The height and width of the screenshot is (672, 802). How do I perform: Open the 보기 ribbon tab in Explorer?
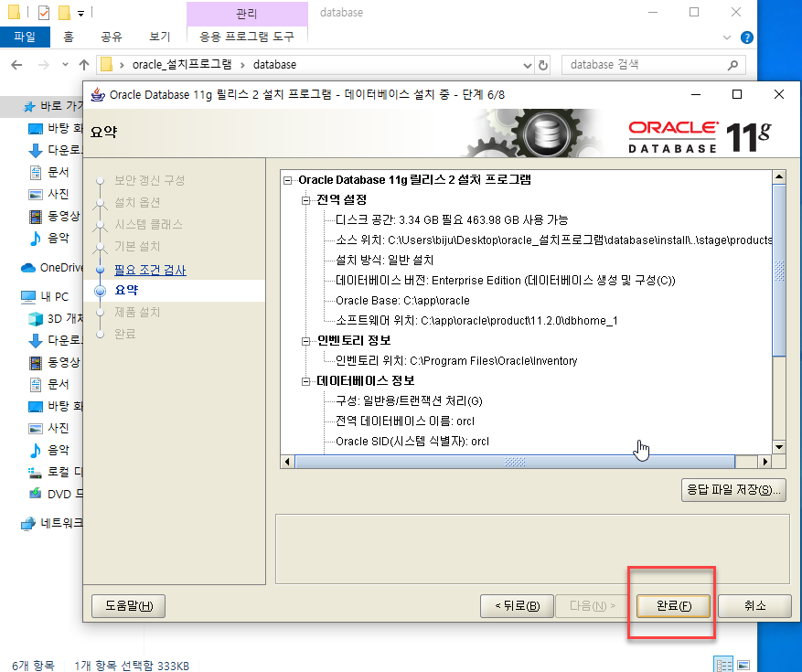160,37
